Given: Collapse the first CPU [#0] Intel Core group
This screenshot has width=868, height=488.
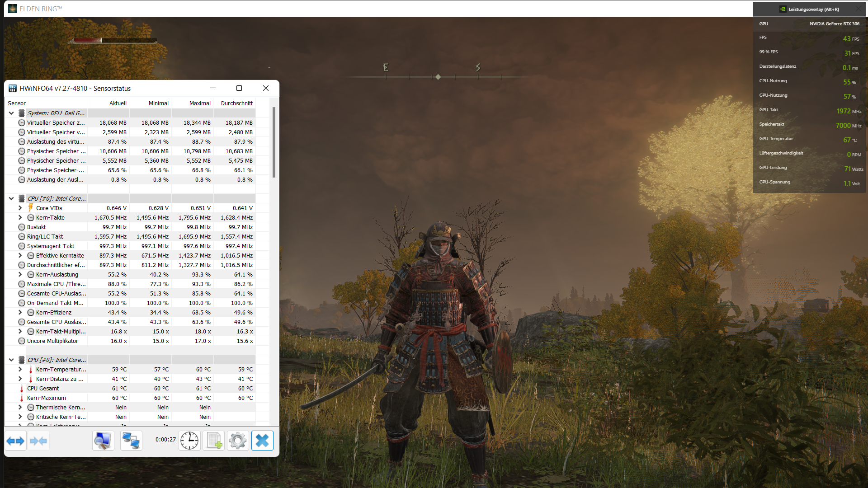Looking at the screenshot, I should (x=11, y=198).
